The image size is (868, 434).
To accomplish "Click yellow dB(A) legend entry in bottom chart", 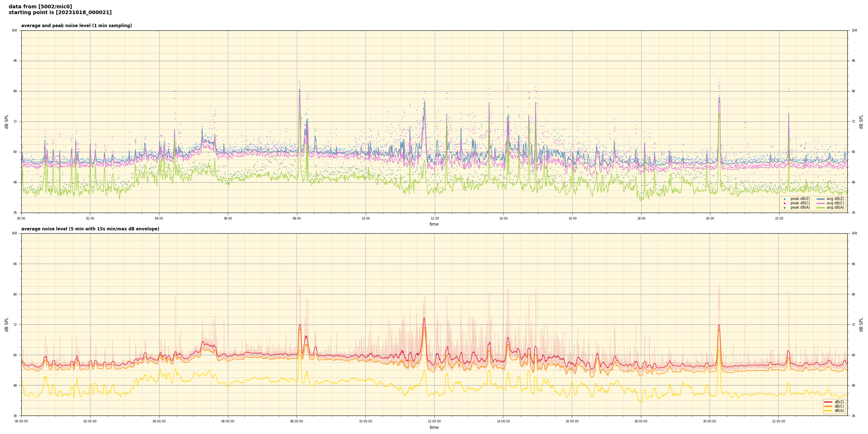I will tap(828, 410).
